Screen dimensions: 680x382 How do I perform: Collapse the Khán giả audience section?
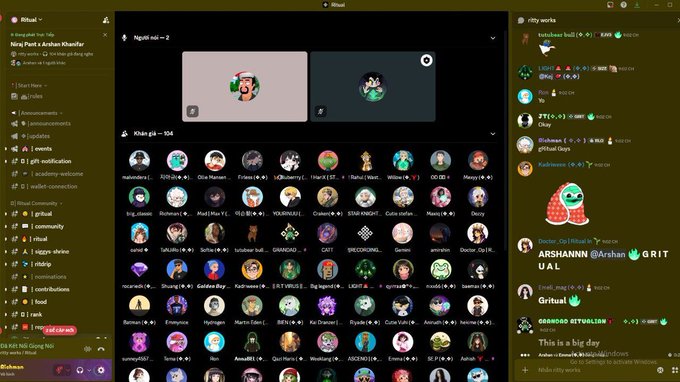[x=493, y=134]
